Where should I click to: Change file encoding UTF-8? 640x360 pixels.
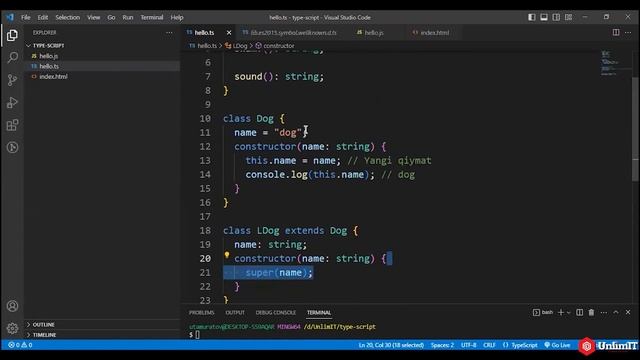pos(469,345)
